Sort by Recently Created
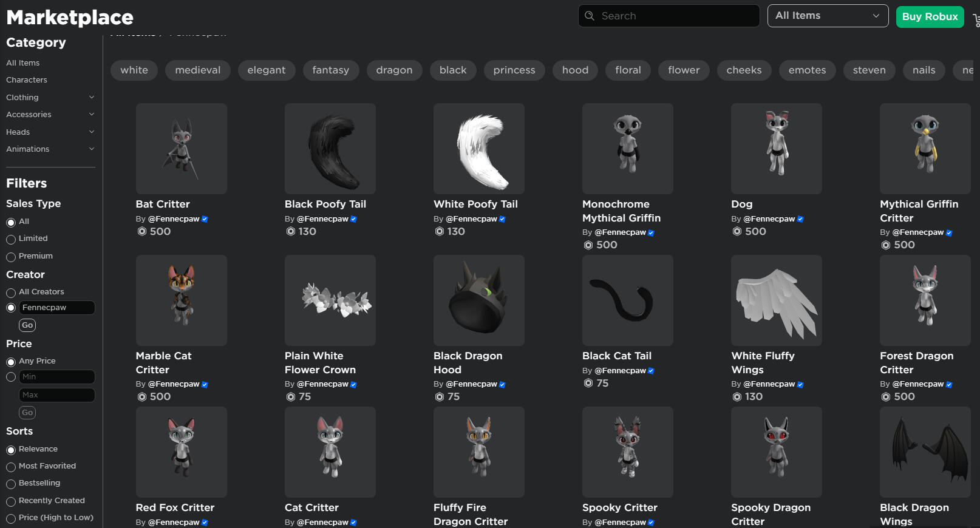Image resolution: width=980 pixels, height=528 pixels. pyautogui.click(x=11, y=502)
